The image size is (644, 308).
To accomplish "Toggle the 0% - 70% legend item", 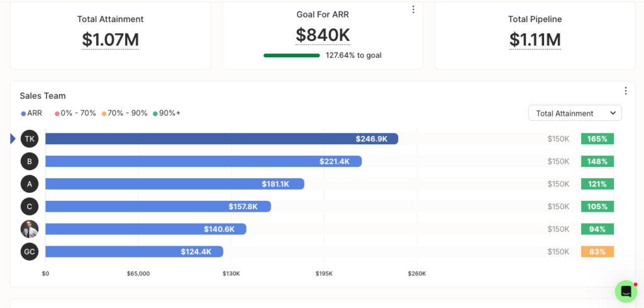I will pyautogui.click(x=75, y=113).
